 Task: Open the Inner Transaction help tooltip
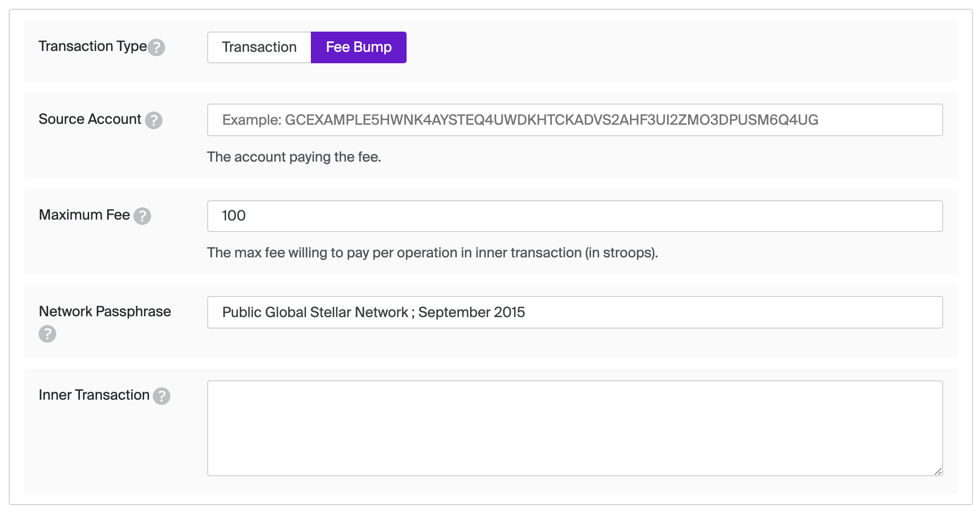tap(162, 396)
